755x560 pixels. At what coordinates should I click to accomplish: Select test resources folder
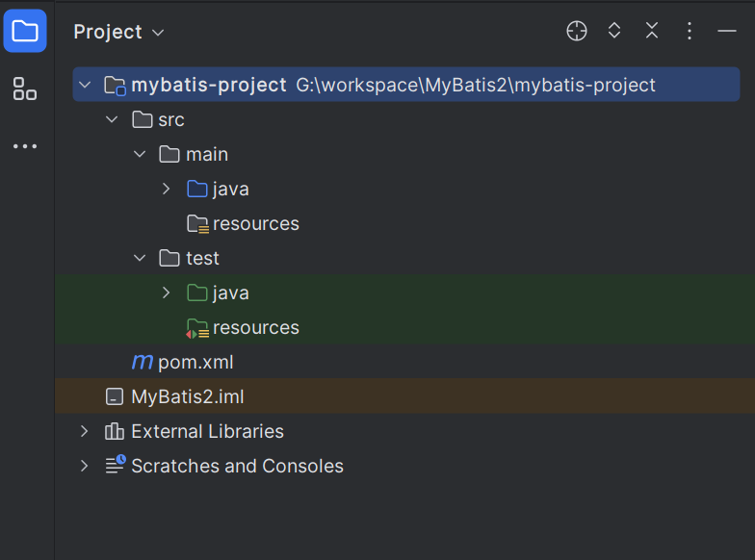click(x=255, y=327)
